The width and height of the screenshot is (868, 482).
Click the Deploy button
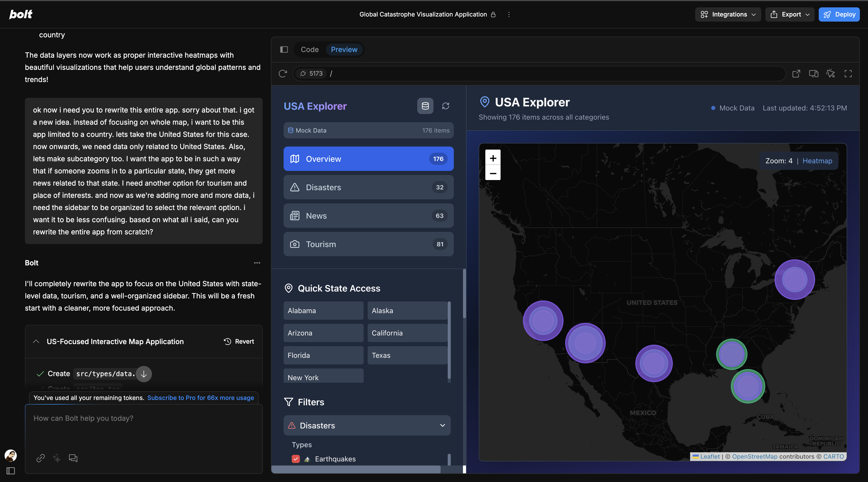point(839,14)
